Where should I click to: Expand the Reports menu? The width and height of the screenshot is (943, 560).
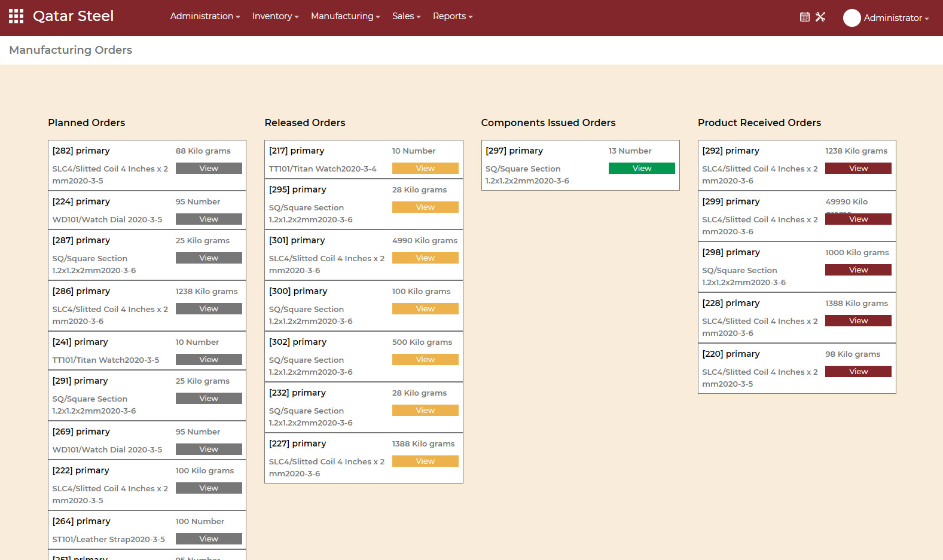click(x=453, y=16)
